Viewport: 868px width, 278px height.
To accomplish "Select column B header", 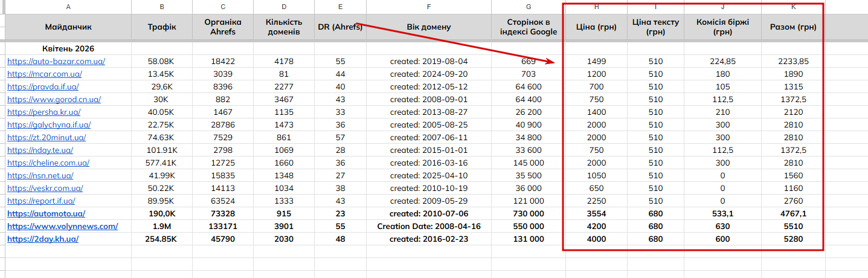I will (x=162, y=7).
